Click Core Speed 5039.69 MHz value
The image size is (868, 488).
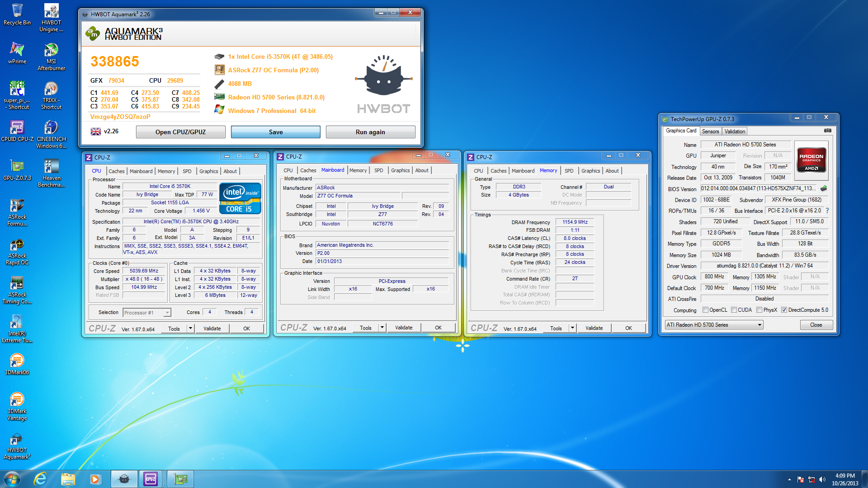pos(144,271)
